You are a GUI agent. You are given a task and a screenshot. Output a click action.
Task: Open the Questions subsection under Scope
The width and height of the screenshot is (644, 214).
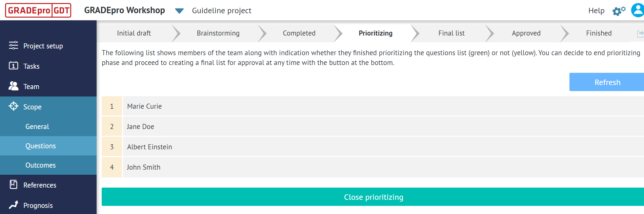point(41,146)
